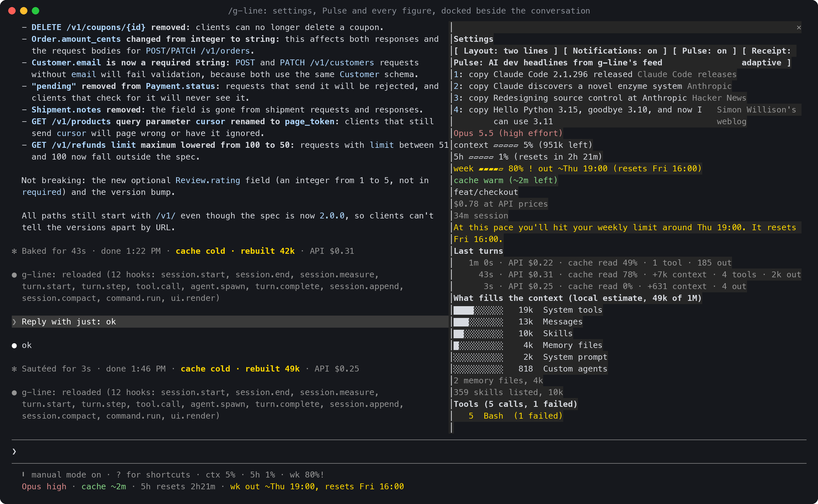
Task: Click the feat/checkout branch name
Action: tap(486, 192)
